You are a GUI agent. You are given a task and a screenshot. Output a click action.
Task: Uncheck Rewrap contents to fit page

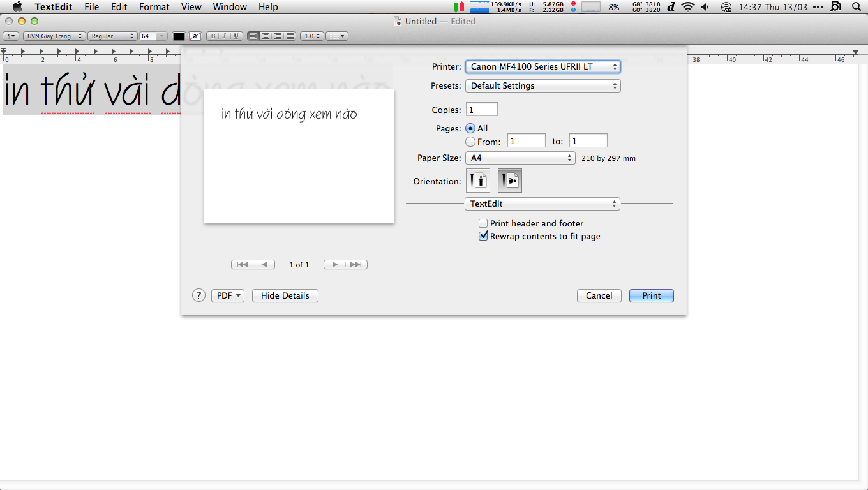tap(483, 236)
